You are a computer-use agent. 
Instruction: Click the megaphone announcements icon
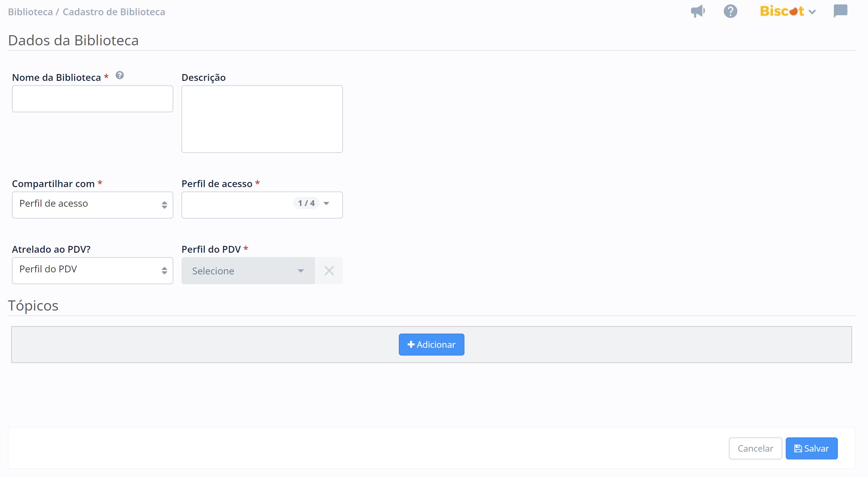698,12
